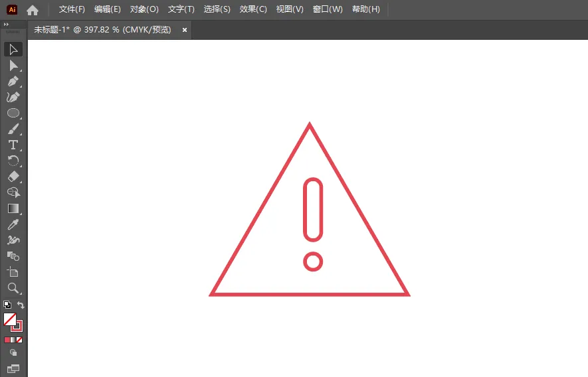The height and width of the screenshot is (377, 588).
Task: Click the Illustrator Ai logo
Action: (12, 10)
